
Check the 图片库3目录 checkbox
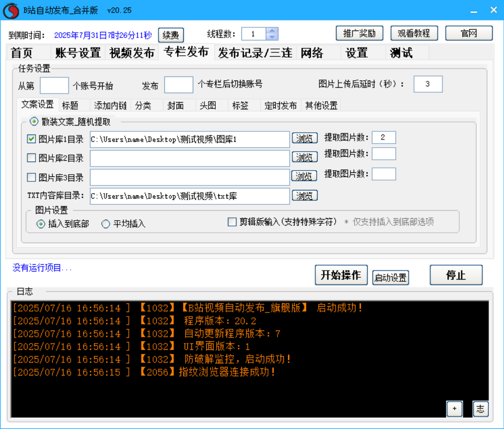pos(31,177)
